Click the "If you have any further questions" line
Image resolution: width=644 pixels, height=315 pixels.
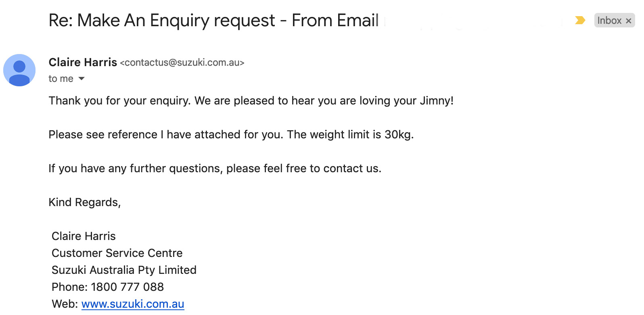[215, 168]
